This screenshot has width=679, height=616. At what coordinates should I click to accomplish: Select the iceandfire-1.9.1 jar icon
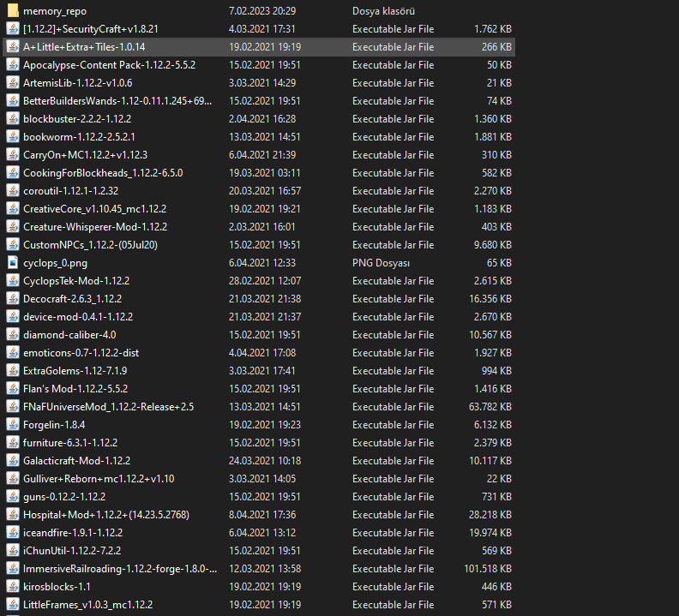point(13,533)
